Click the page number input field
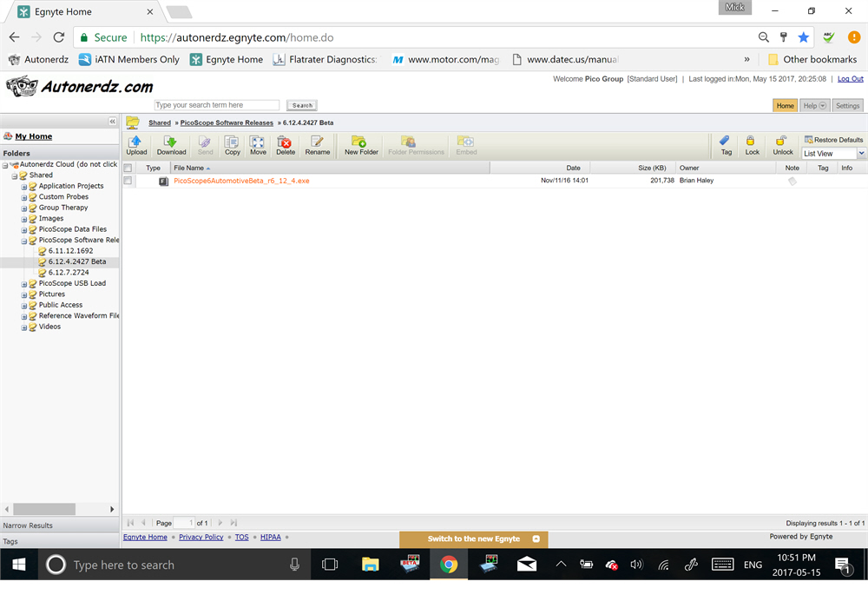 point(184,522)
